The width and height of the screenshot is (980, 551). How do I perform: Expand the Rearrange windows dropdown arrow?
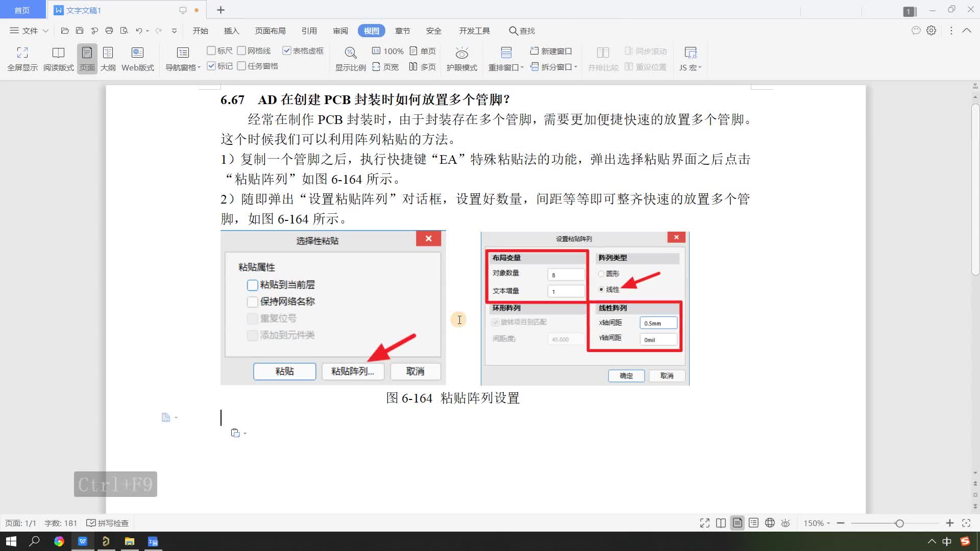(x=522, y=67)
